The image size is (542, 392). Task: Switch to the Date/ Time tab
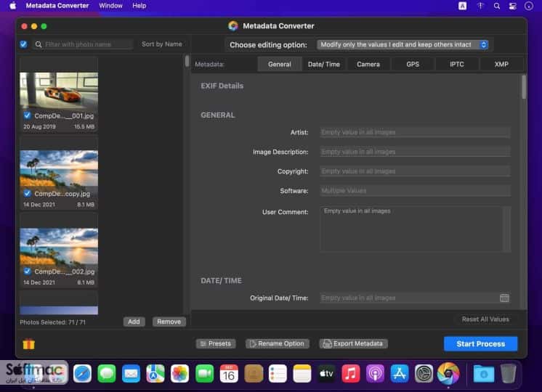[324, 64]
